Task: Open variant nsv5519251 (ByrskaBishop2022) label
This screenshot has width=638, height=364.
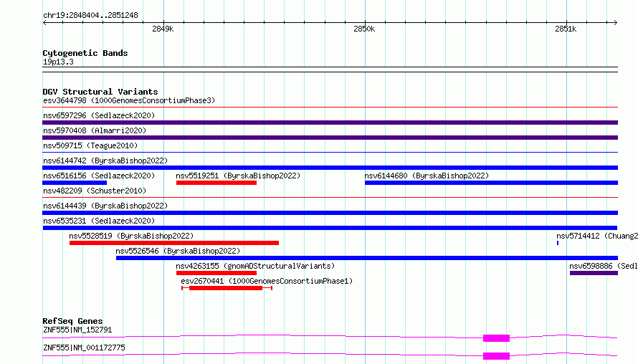Action: point(238,176)
